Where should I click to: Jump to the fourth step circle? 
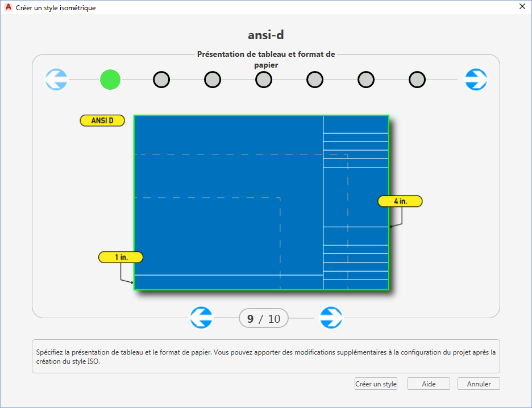point(264,80)
